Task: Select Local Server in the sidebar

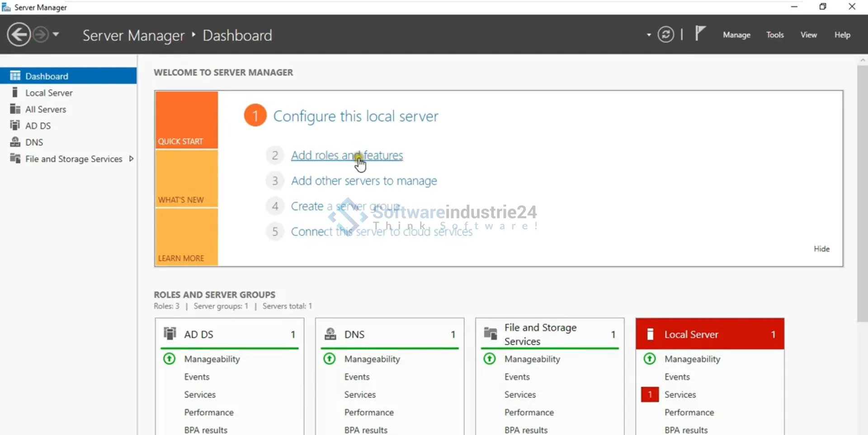Action: [x=49, y=93]
